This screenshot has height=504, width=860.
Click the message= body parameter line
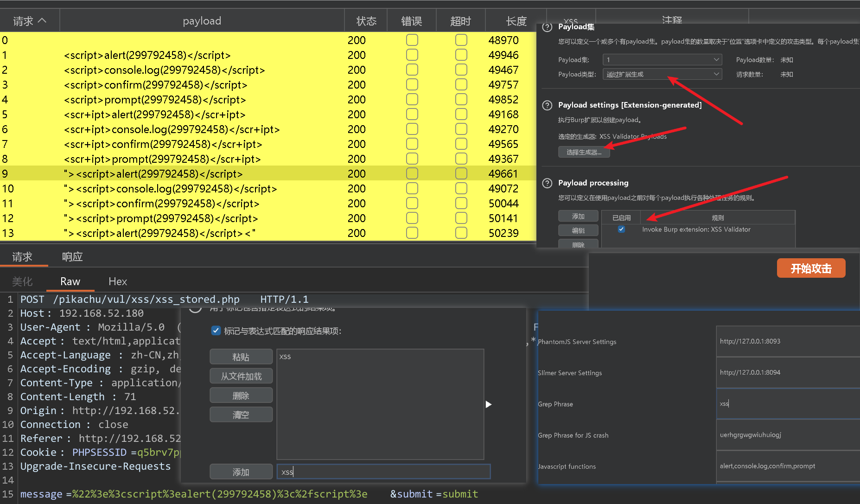pyautogui.click(x=249, y=494)
